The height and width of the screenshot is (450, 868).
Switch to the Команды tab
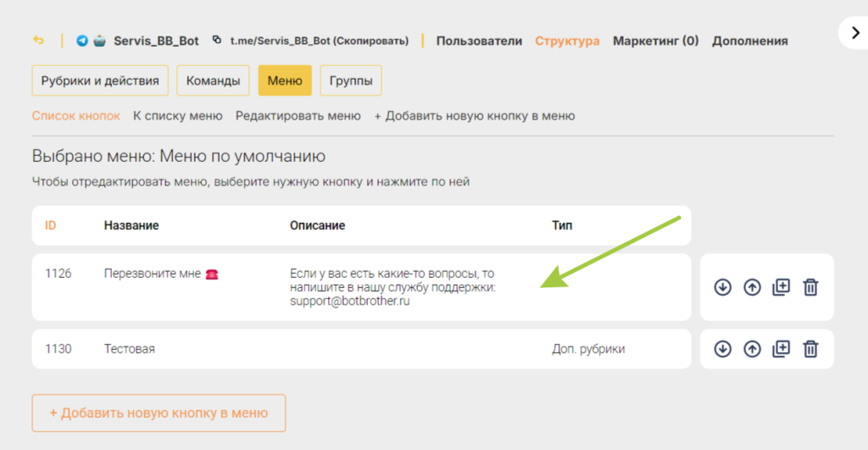pyautogui.click(x=213, y=81)
